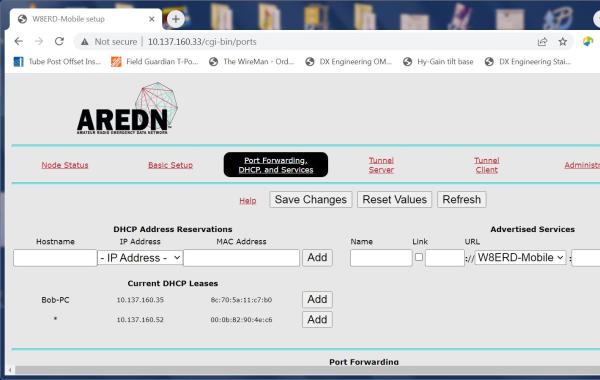Go to the Node Status page
The width and height of the screenshot is (600, 380).
[65, 165]
